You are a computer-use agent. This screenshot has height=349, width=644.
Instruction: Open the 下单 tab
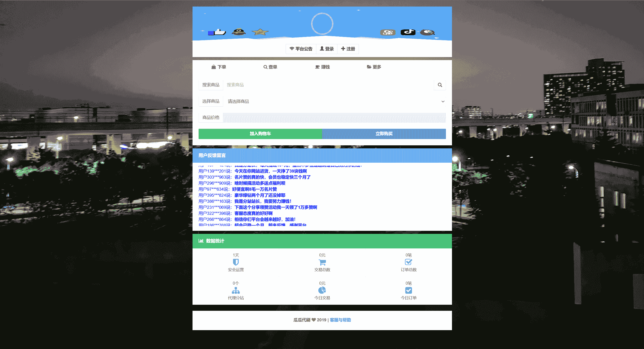click(x=219, y=67)
